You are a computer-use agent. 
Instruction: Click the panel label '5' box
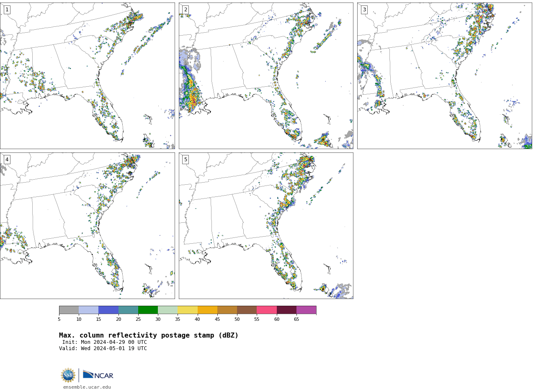(186, 160)
